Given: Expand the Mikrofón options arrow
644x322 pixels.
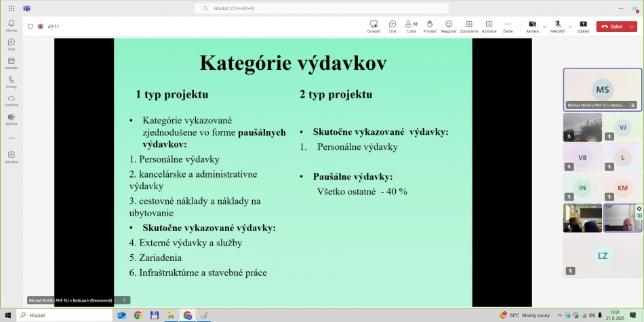Looking at the screenshot, I should tap(570, 26).
